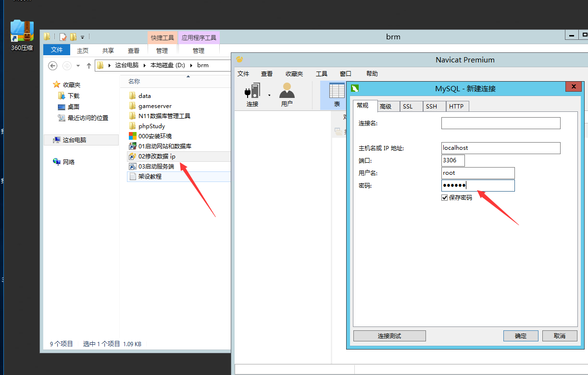Select 下载 in the navigation pane
The width and height of the screenshot is (588, 375).
[x=69, y=96]
